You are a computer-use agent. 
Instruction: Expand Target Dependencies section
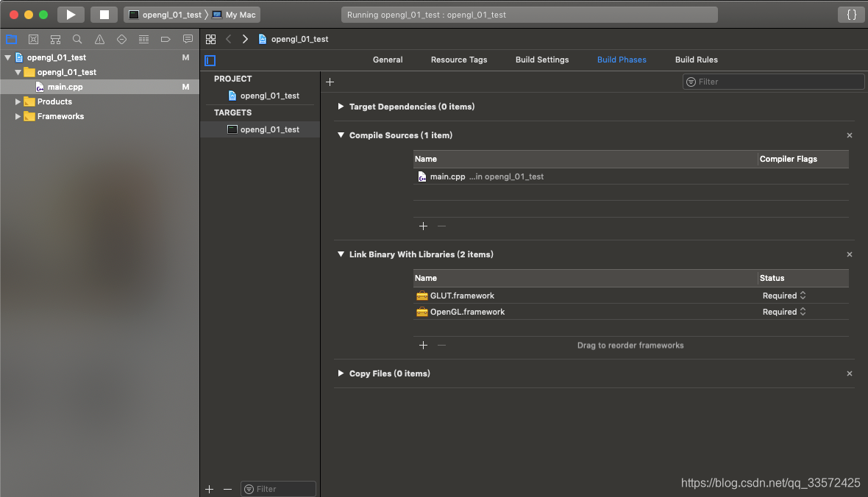341,107
